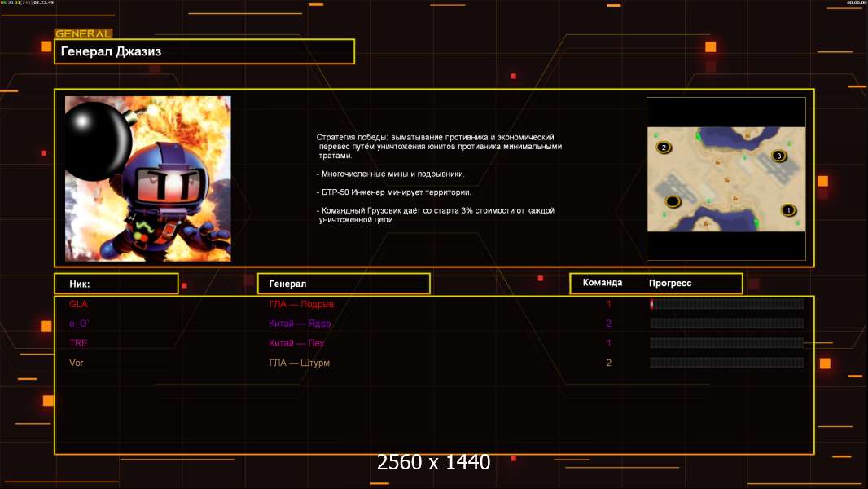
Task: Select player row "o_O'"
Action: pos(434,324)
